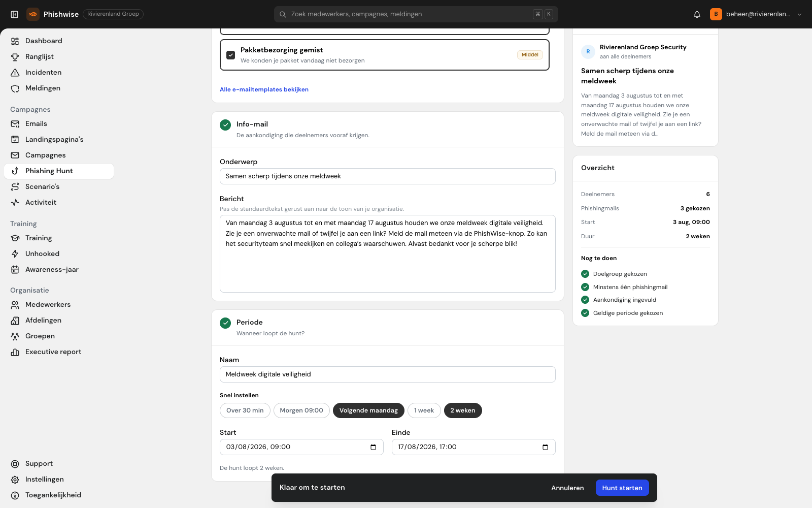The image size is (812, 508).
Task: Click the Einde date 17/08/2026 field
Action: (x=473, y=447)
